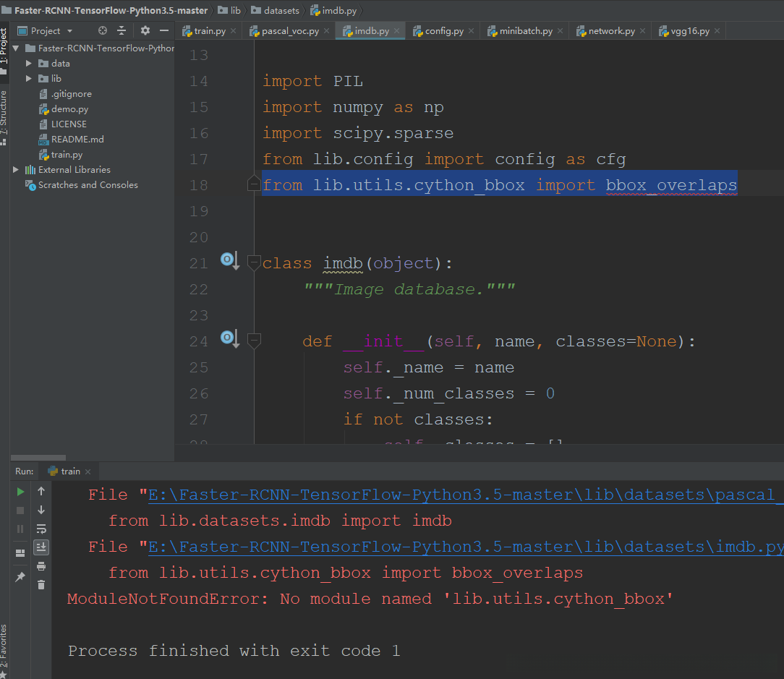Click the up arrow in Run panel

coord(41,492)
